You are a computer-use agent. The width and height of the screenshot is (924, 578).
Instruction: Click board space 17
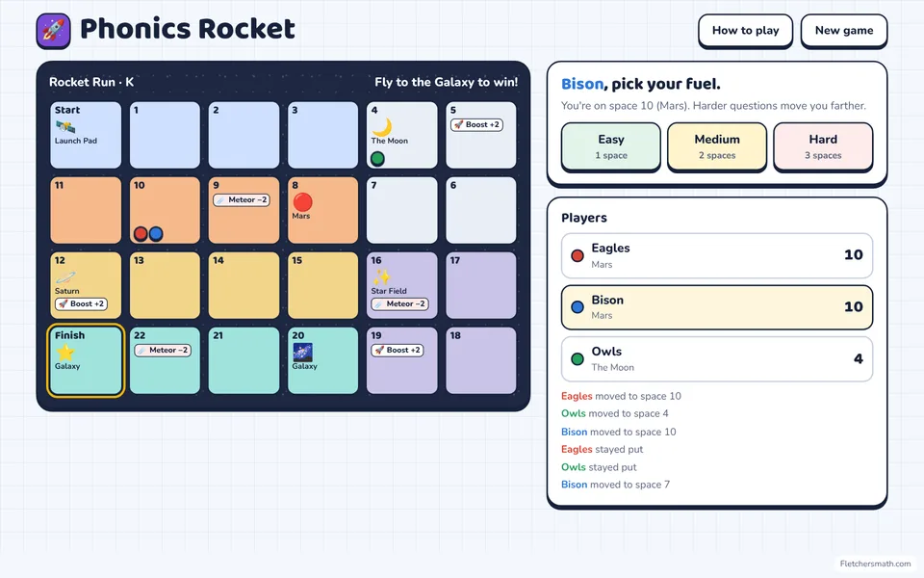tap(481, 285)
